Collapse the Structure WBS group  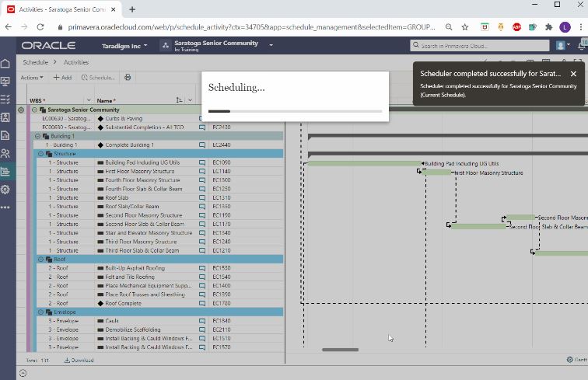pyautogui.click(x=41, y=154)
